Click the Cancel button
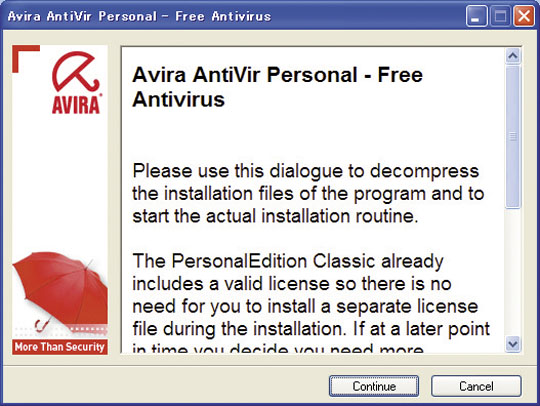The height and width of the screenshot is (406, 540). 476,386
